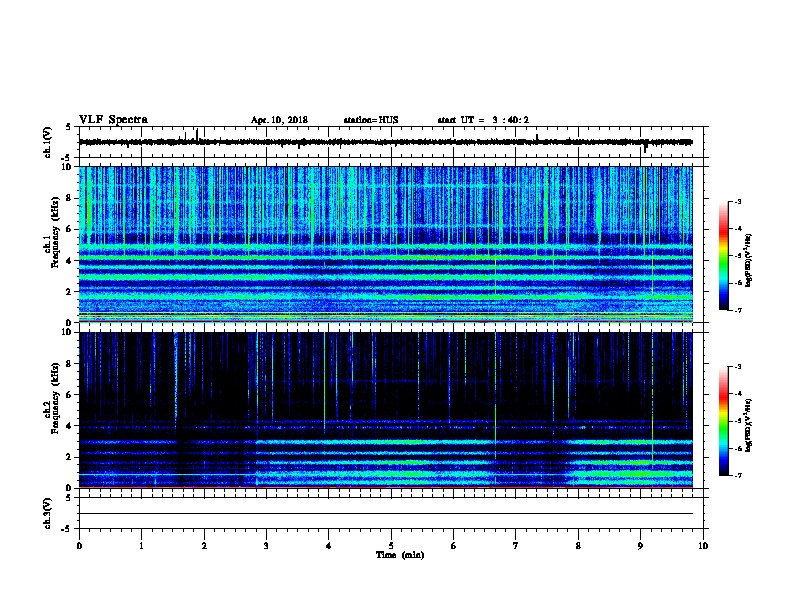This screenshot has height=612, width=792.
Task: Click the "VLF Spectra" title text
Action: [x=113, y=120]
